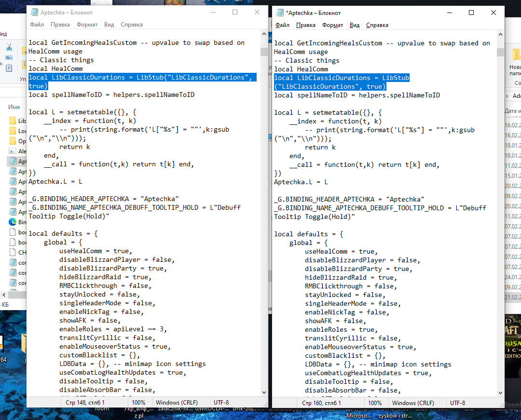Click 'useHealComm = true,' in right Notepad
Screen dimensions: 521x420
pyautogui.click(x=341, y=252)
